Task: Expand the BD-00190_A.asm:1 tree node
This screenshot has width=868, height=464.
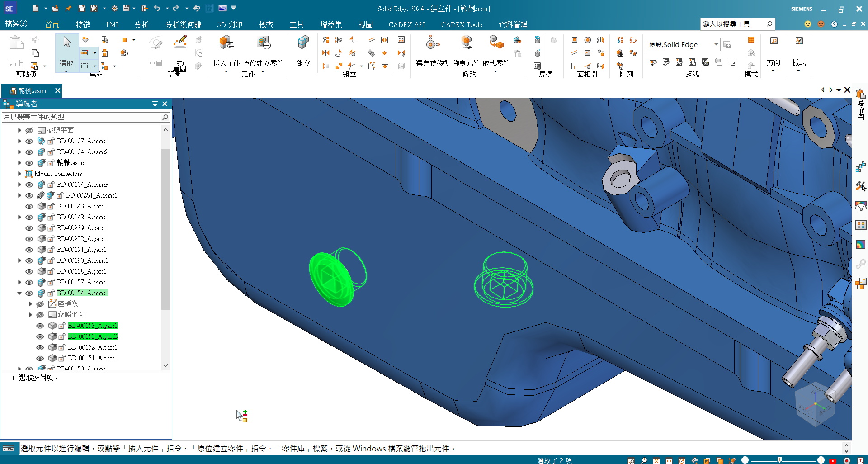Action: point(19,260)
